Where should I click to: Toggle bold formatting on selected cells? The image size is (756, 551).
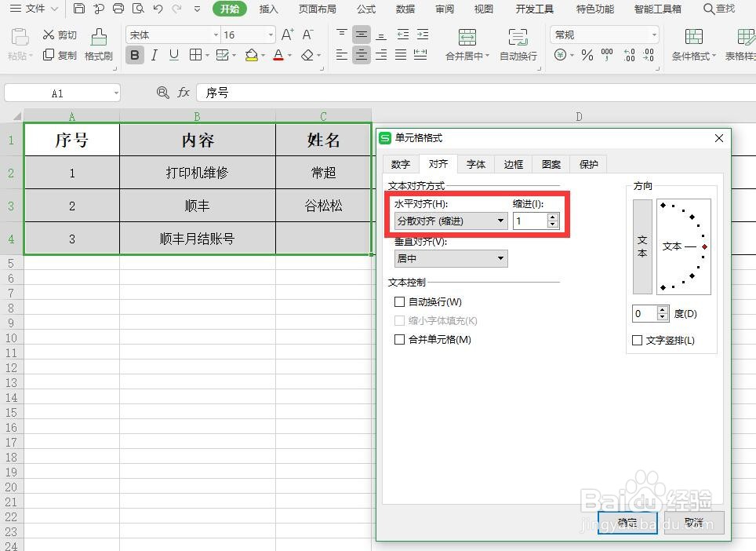[x=135, y=57]
